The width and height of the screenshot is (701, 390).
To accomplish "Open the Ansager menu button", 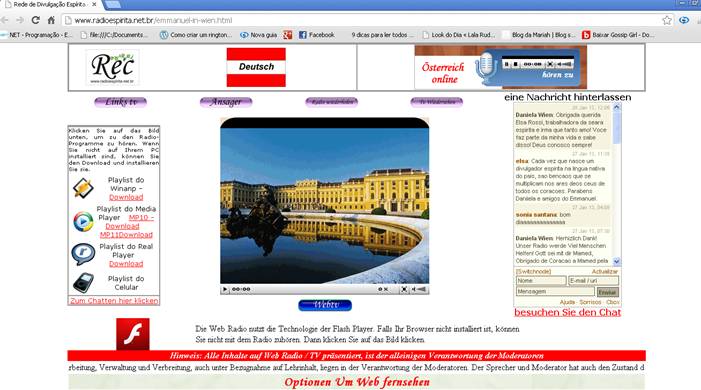I will 226,102.
